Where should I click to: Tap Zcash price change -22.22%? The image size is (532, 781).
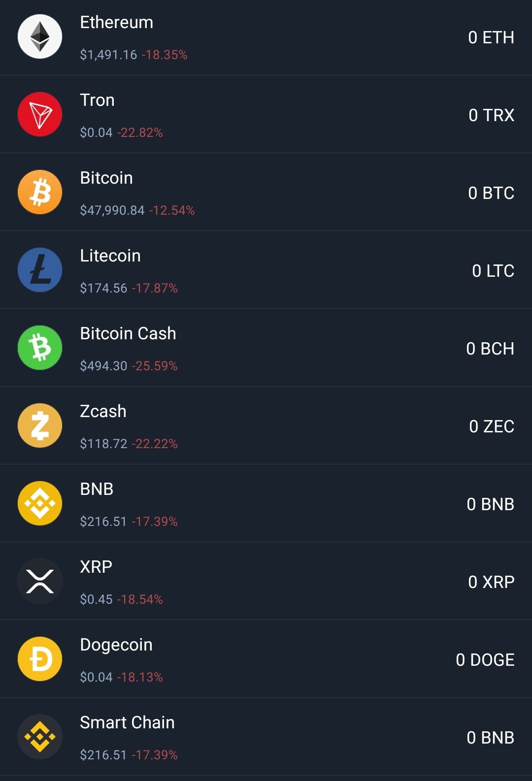click(155, 444)
